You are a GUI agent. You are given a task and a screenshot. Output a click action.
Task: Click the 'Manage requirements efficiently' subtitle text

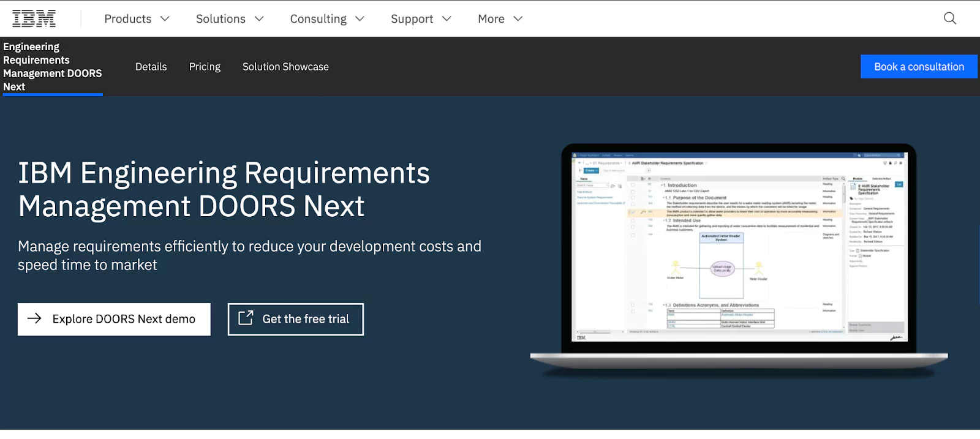tap(249, 255)
